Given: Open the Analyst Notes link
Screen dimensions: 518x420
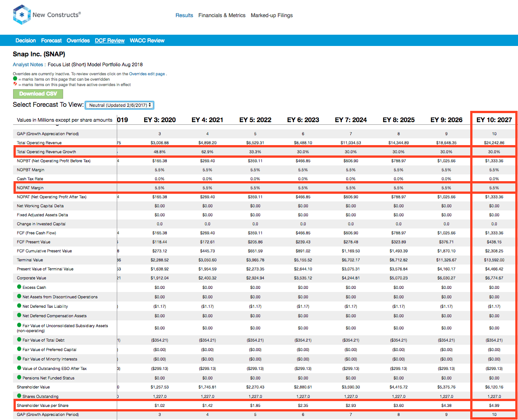Looking at the screenshot, I should click(x=28, y=64).
